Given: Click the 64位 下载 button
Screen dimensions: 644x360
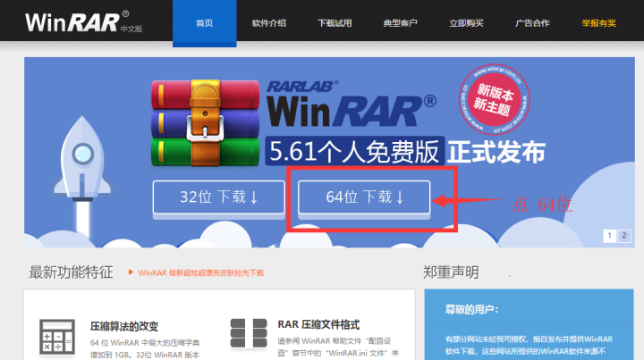Looking at the screenshot, I should click(364, 197).
